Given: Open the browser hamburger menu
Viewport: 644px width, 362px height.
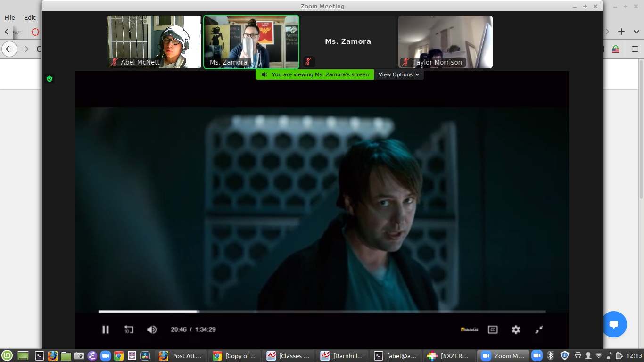Looking at the screenshot, I should [635, 49].
